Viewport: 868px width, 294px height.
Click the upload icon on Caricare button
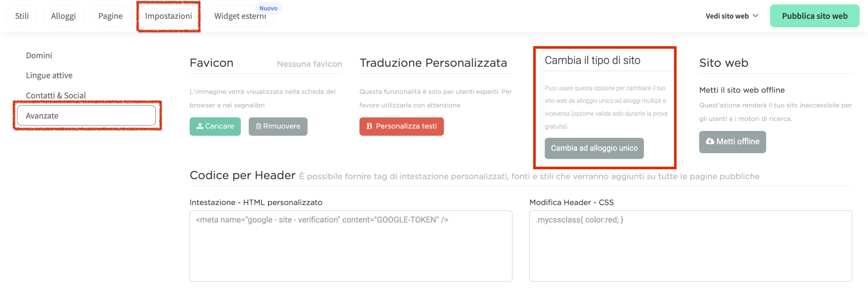pos(200,126)
